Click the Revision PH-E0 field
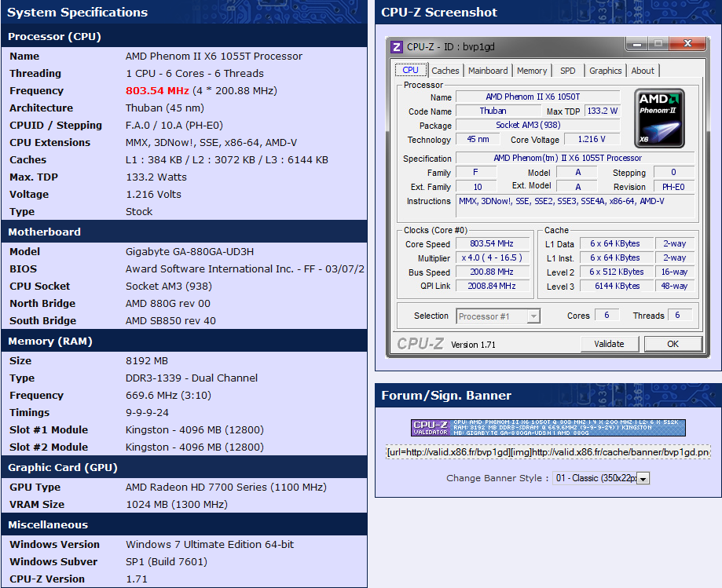Image resolution: width=722 pixels, height=588 pixels. [673, 187]
